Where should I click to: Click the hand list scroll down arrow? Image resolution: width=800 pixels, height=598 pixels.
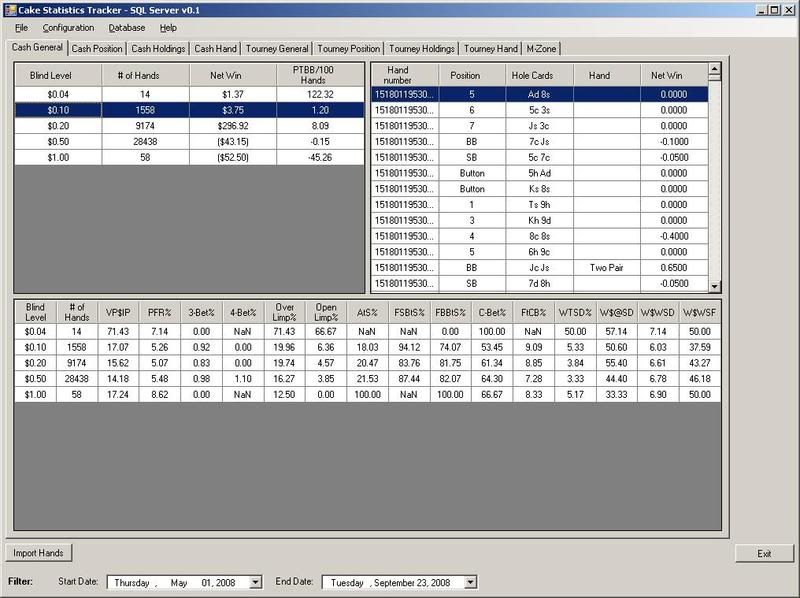tap(715, 287)
